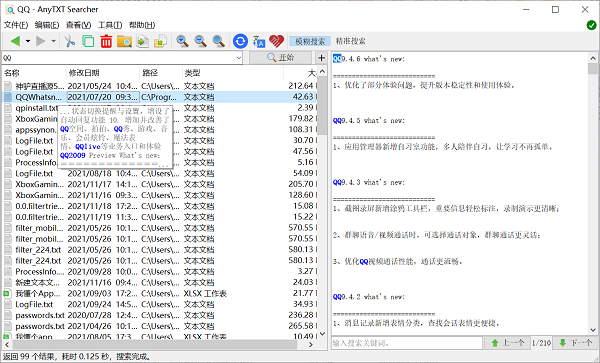Viewport: 600px width, 363px height.
Task: Select the 新建文本文... file row
Action: tap(160, 283)
